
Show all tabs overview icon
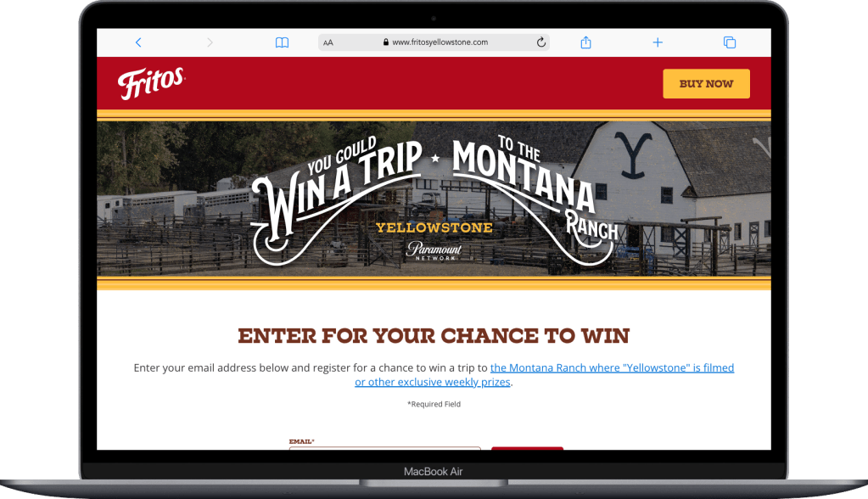(730, 42)
